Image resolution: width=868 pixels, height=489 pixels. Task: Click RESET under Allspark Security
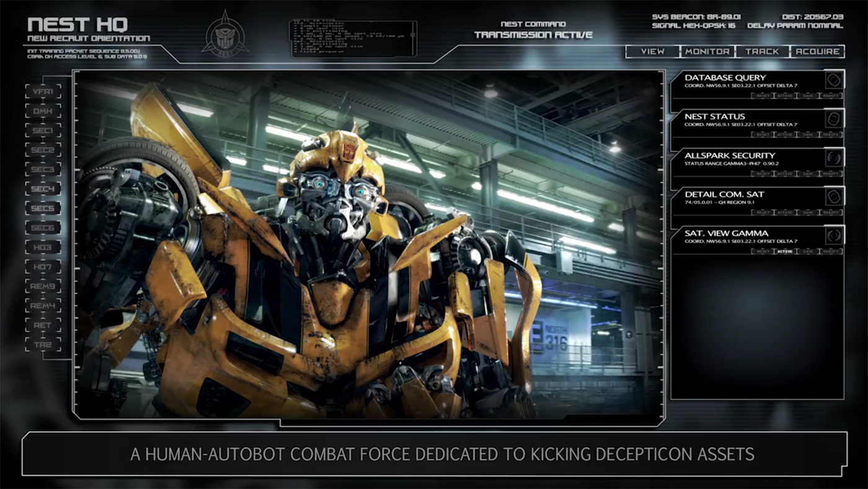pos(763,174)
